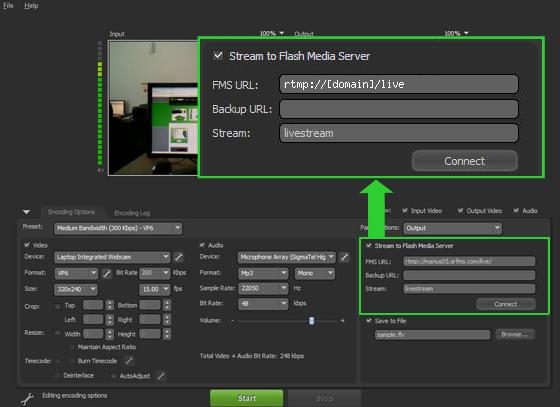The height and width of the screenshot is (407, 560).
Task: Click wrench icon beside Editing encoding options
Action: click(27, 398)
